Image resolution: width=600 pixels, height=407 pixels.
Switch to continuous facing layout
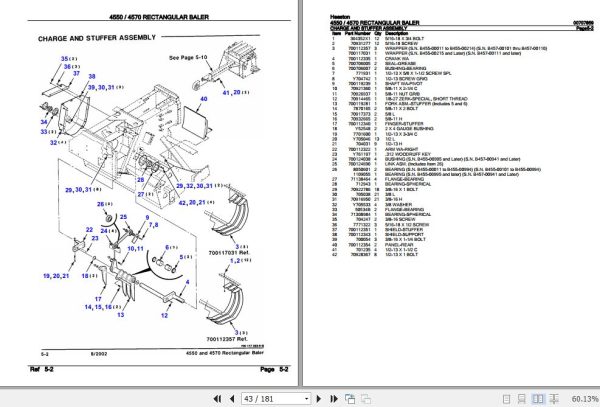(554, 399)
